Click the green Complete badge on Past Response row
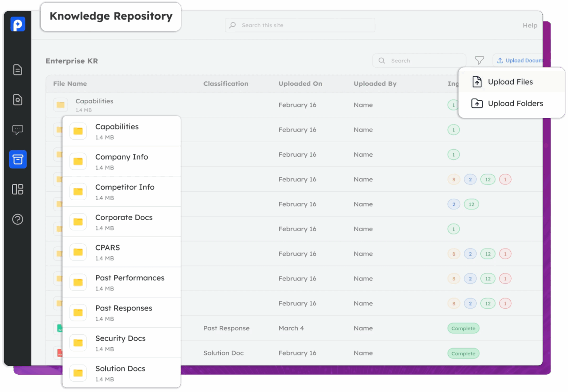Image resolution: width=568 pixels, height=392 pixels. point(463,328)
